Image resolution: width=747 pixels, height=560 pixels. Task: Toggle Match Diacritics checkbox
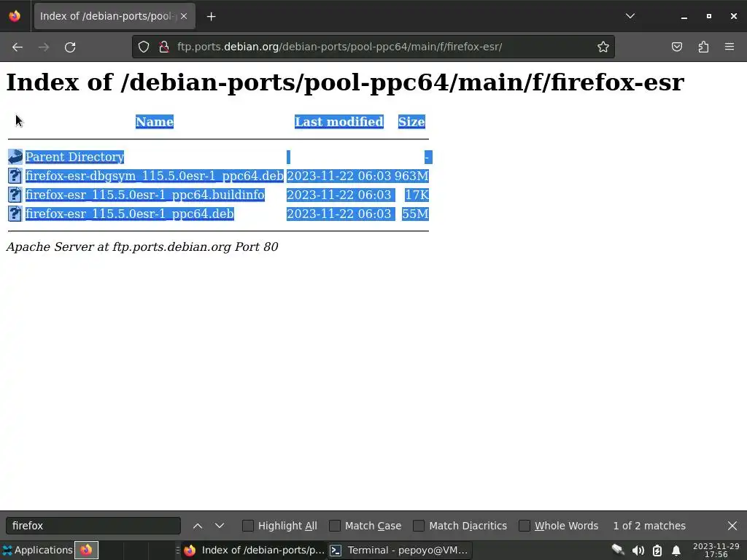coord(419,526)
